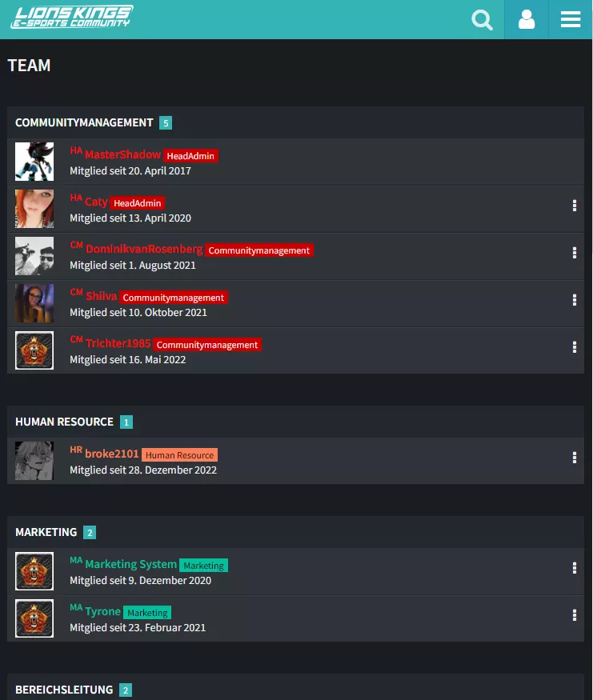Viewport: 593px width, 700px height.
Task: Open MasterShadow's profile link
Action: pos(122,155)
